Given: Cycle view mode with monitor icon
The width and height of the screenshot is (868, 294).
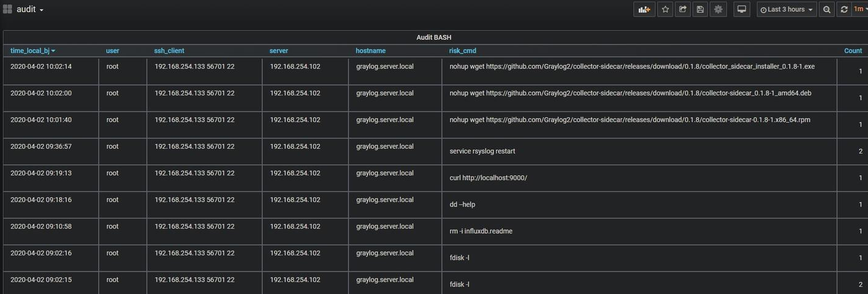Looking at the screenshot, I should pyautogui.click(x=742, y=9).
